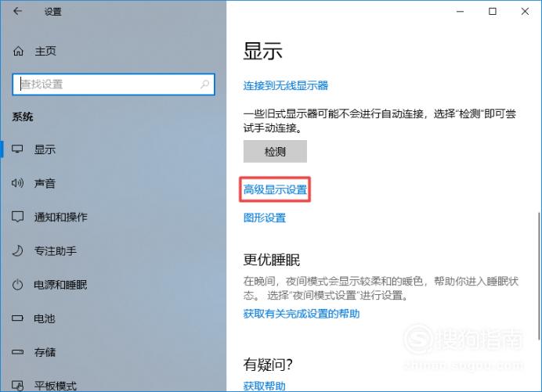Click the vertical scrollbar of the display page

[x=539, y=276]
